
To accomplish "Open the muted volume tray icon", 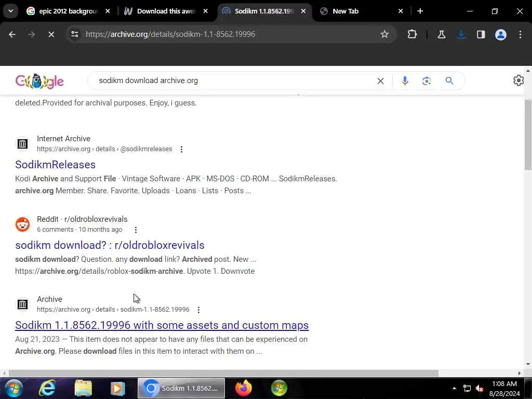I will coord(480,389).
